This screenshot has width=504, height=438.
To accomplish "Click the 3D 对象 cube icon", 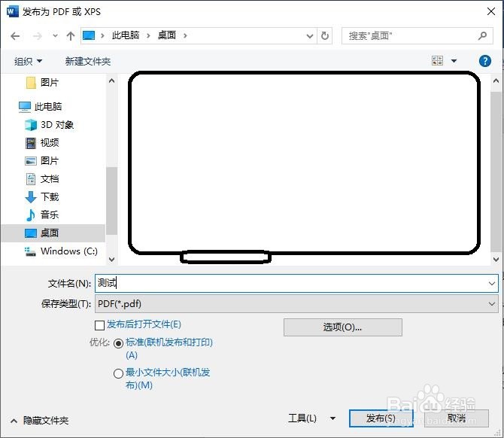I will [x=31, y=125].
